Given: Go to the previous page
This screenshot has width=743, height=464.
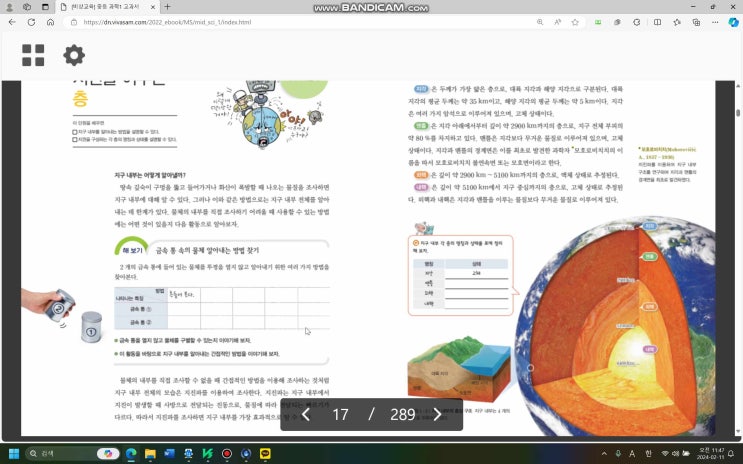Looking at the screenshot, I should (306, 414).
